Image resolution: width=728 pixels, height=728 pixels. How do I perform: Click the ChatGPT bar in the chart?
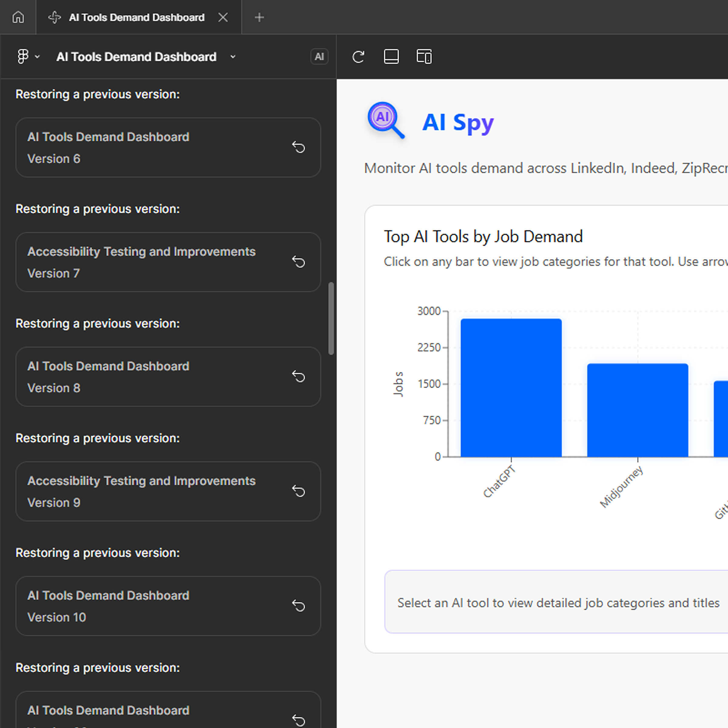[x=511, y=388]
